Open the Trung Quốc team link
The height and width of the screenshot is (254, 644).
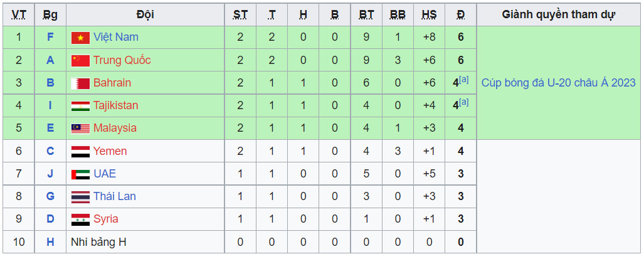[x=122, y=60]
